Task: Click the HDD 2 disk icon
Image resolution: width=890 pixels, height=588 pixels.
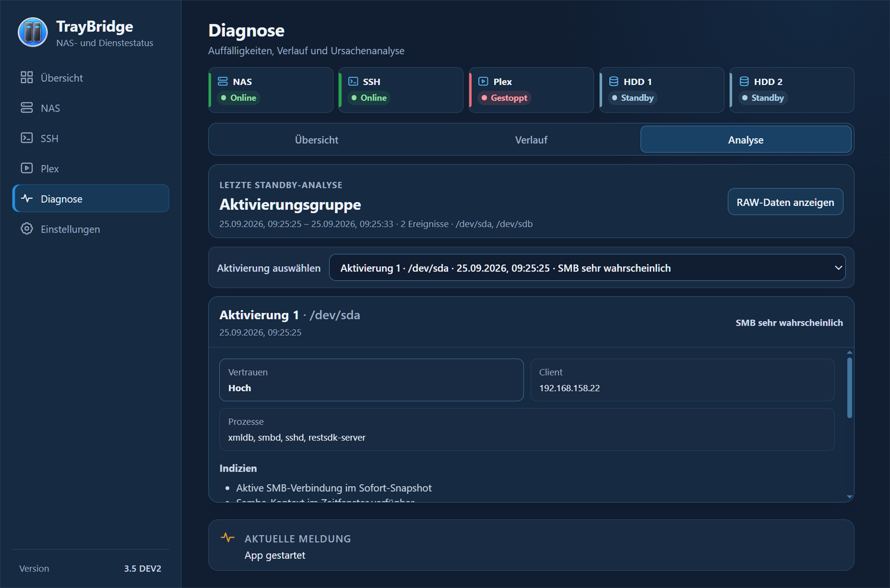Action: pos(744,81)
